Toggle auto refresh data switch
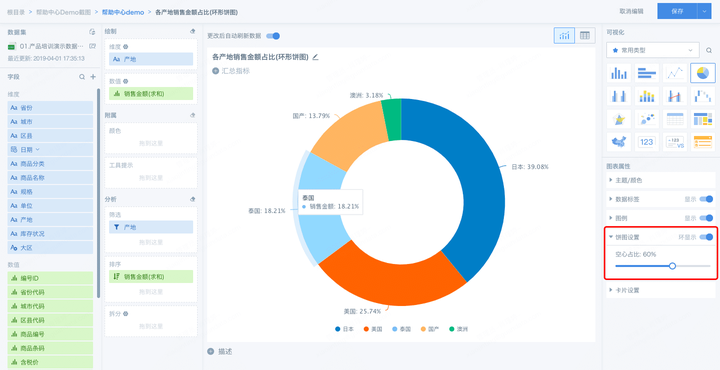 pos(273,36)
